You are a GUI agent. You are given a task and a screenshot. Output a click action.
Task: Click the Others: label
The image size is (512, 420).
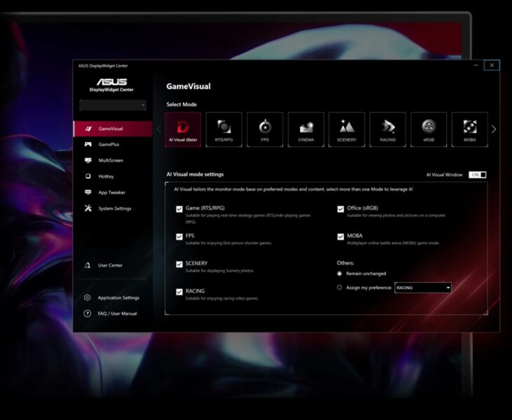[345, 262]
